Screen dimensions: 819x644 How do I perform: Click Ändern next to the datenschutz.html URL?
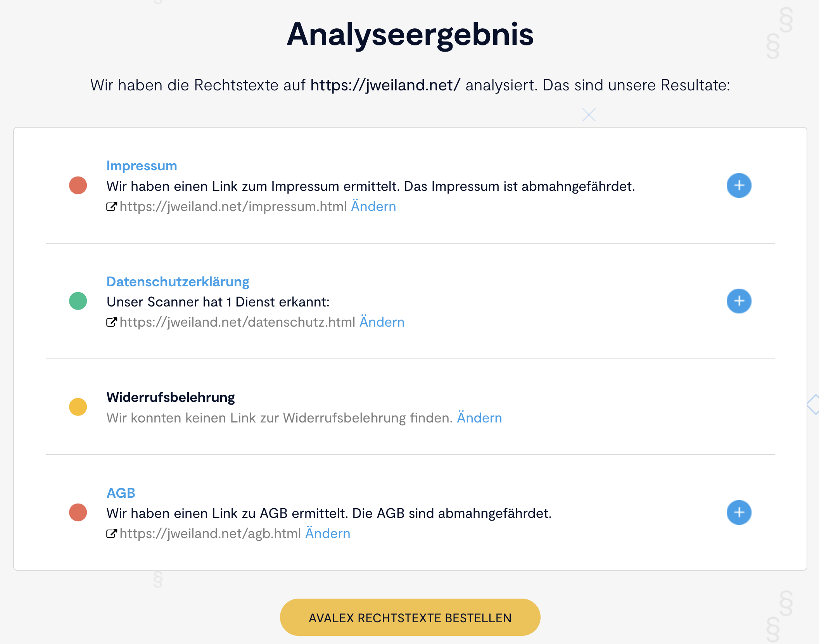click(382, 322)
